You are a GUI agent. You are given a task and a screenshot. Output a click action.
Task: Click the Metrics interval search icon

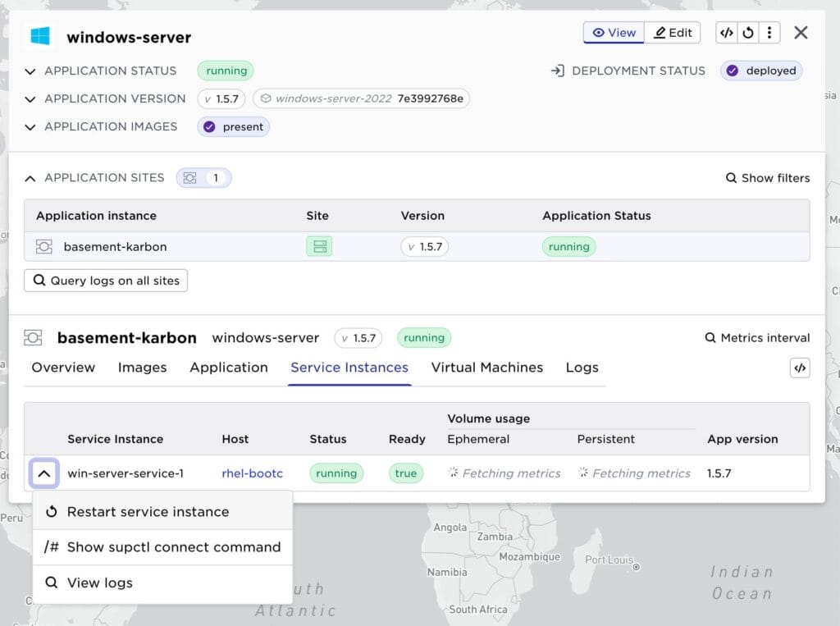pos(710,338)
